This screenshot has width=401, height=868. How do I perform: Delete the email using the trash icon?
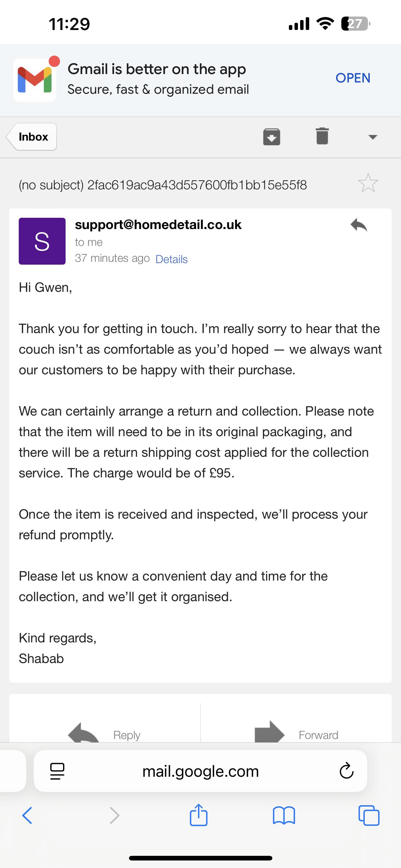(322, 136)
